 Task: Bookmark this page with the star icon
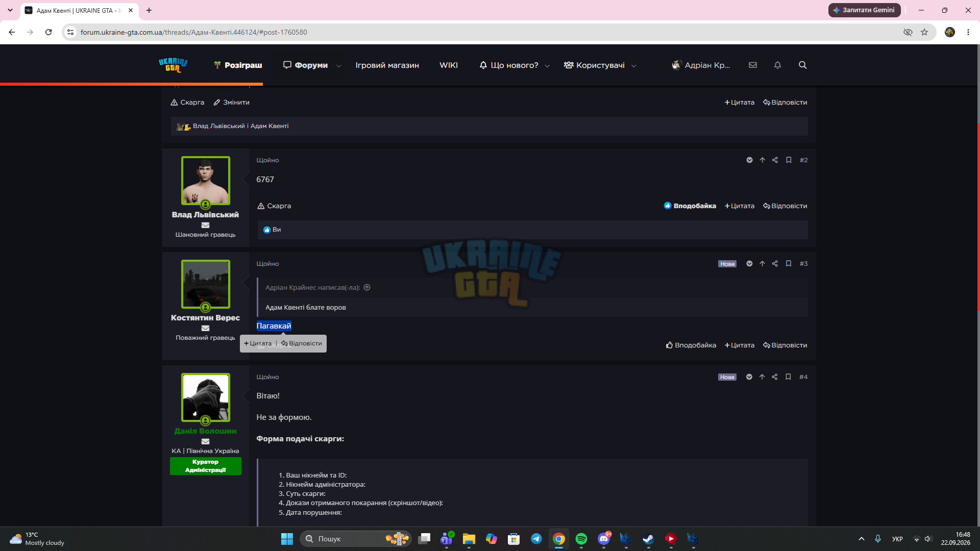pyautogui.click(x=924, y=32)
